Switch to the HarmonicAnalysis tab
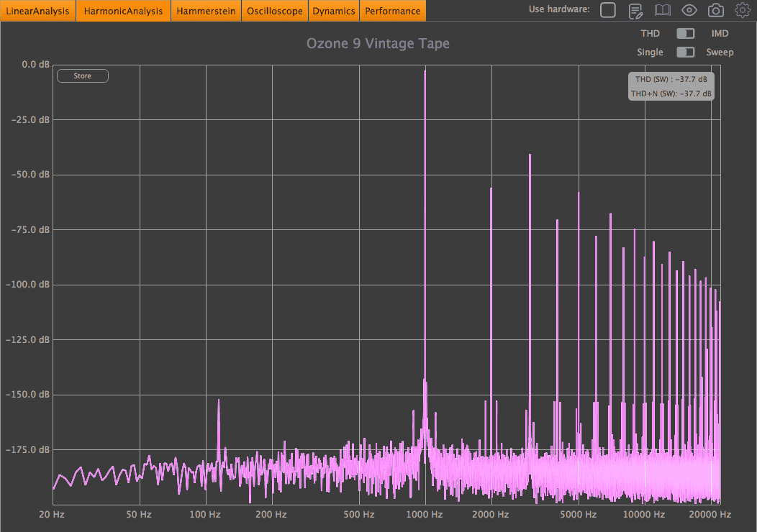Viewport: 757px width, 532px height. pyautogui.click(x=123, y=11)
